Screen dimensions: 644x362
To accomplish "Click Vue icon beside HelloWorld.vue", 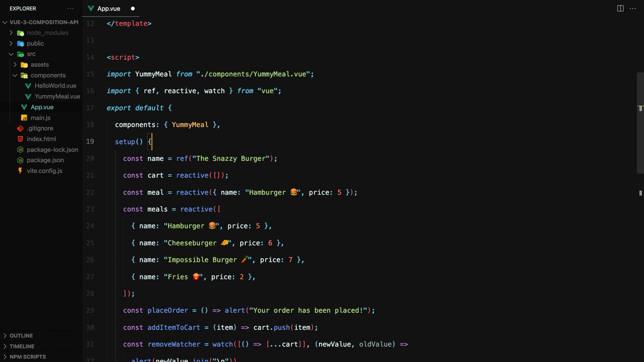I will click(28, 86).
